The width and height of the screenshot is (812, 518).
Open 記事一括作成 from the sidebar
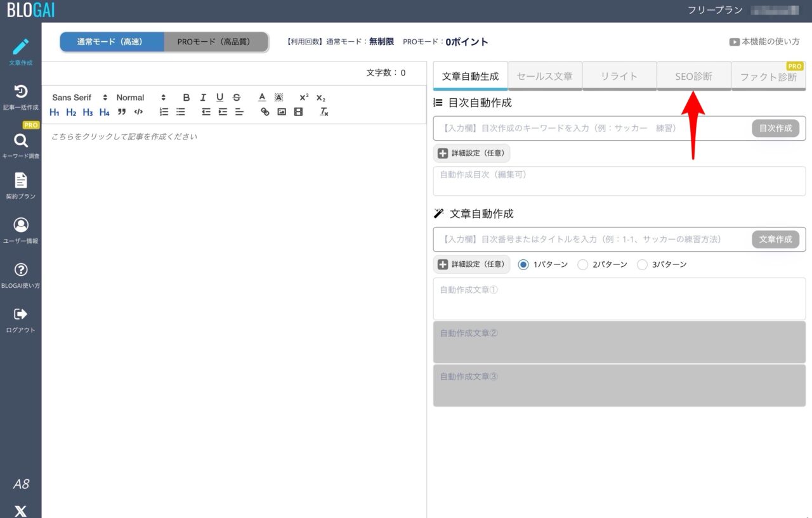pos(21,92)
